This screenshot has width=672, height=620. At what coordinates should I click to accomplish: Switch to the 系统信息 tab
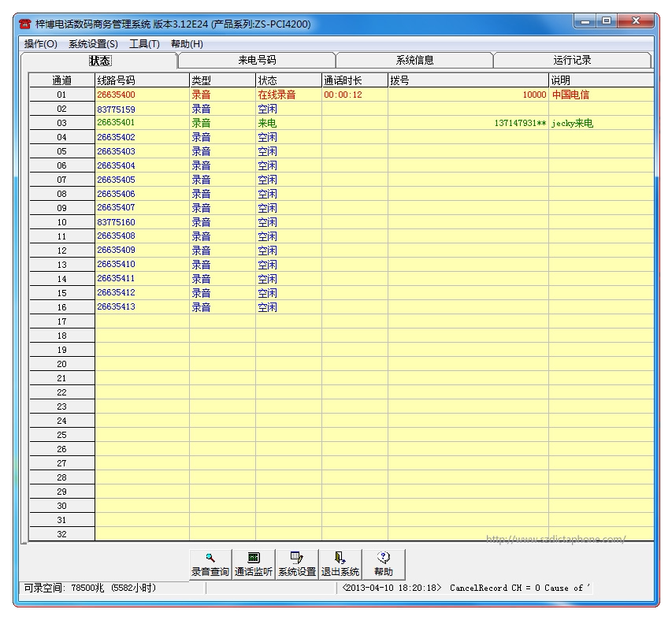[414, 61]
